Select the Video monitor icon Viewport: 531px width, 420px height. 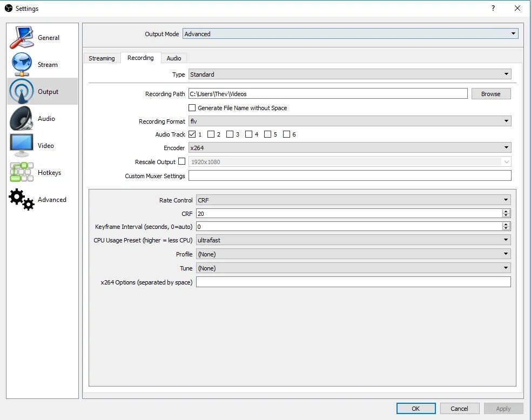tap(21, 145)
